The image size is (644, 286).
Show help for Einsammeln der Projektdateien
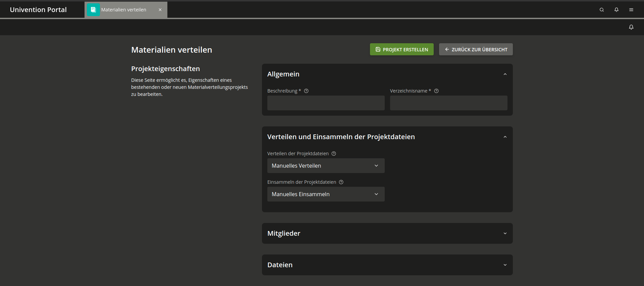tap(341, 182)
